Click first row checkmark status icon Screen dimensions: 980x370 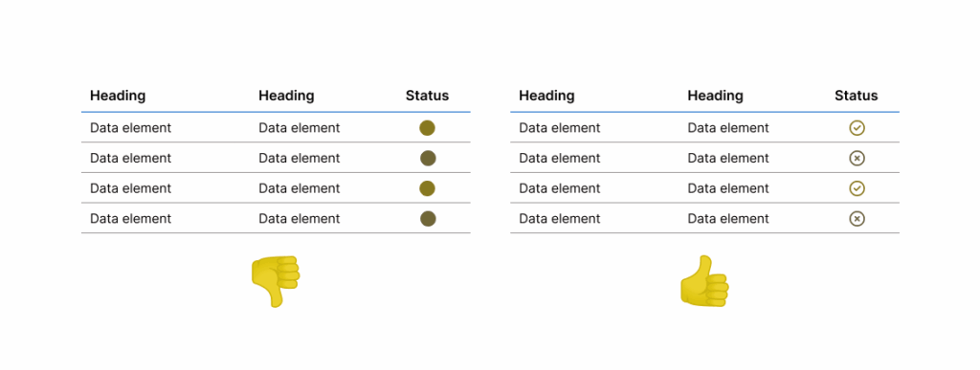coord(857,128)
